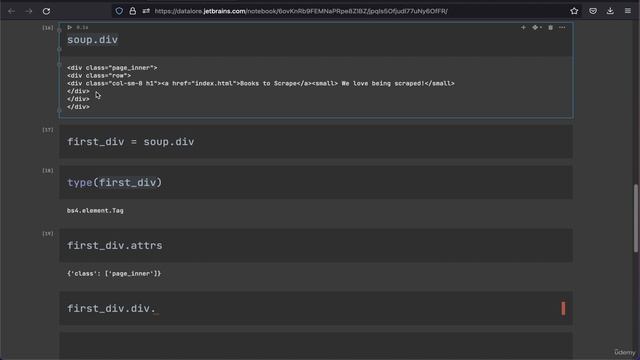Click the 0.1s execution time label

tap(82, 27)
